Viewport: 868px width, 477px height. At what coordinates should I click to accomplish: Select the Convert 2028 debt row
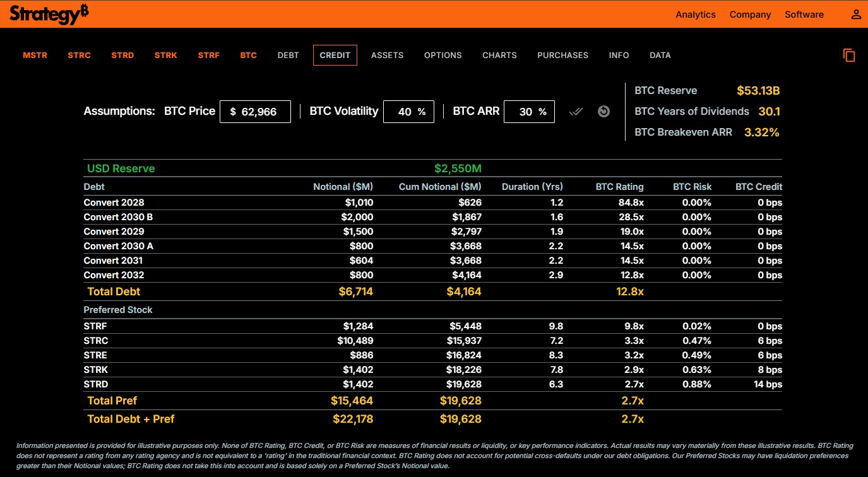[433, 203]
